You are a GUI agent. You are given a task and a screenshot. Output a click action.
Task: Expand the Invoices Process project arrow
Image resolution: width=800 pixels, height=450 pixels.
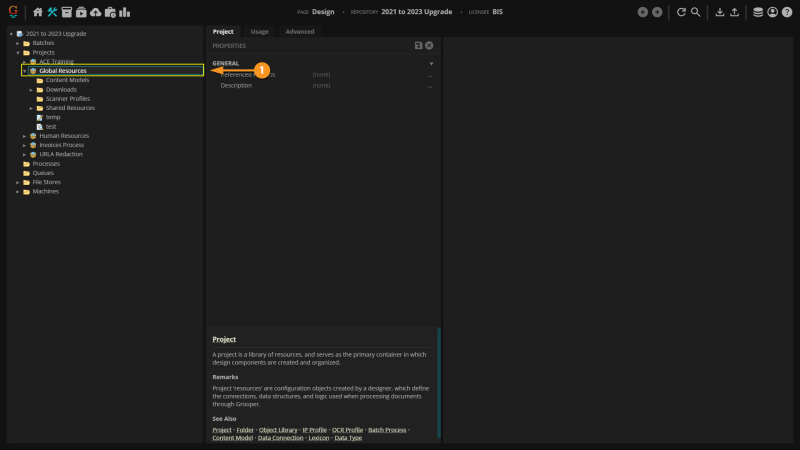(24, 145)
